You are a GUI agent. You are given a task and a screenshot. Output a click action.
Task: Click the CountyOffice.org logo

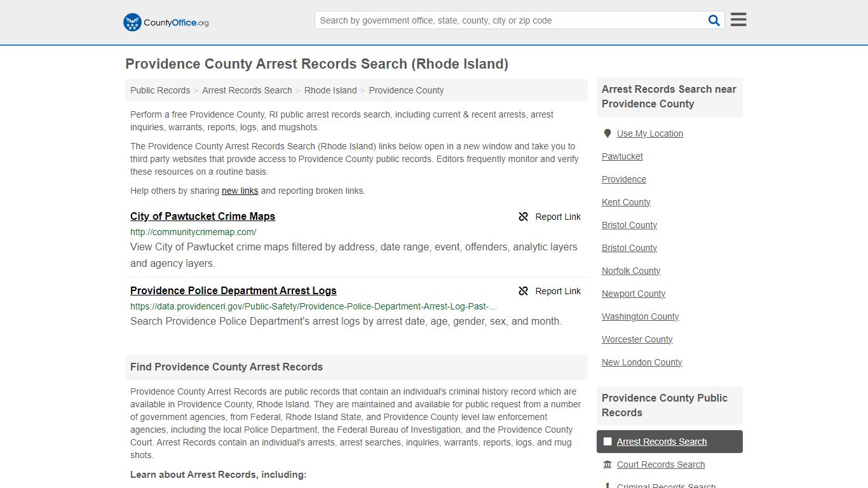click(x=166, y=22)
